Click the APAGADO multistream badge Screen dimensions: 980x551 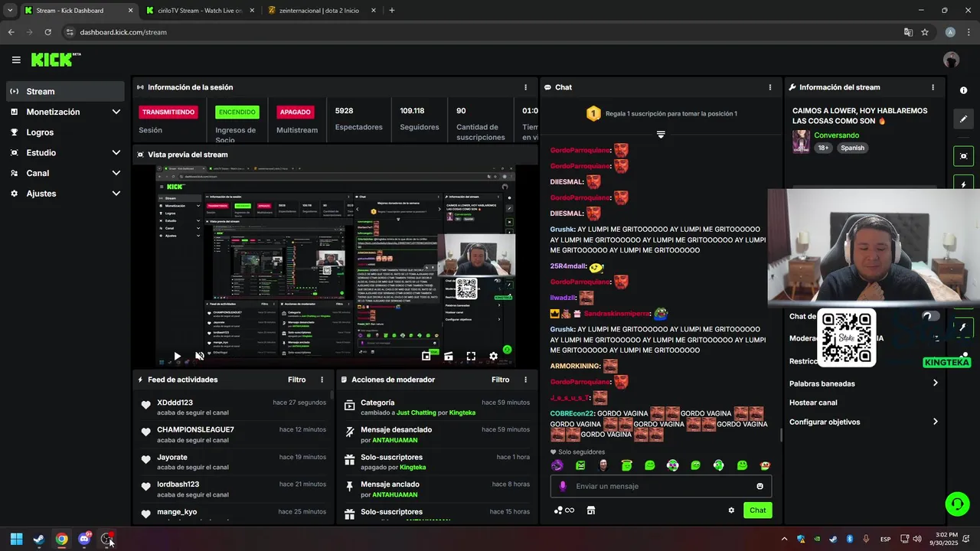(x=296, y=112)
